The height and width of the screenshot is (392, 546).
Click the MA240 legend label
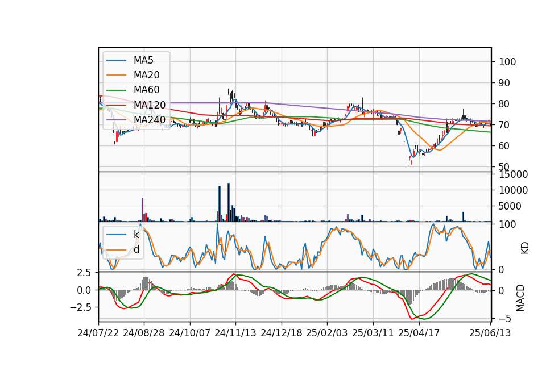pyautogui.click(x=150, y=120)
